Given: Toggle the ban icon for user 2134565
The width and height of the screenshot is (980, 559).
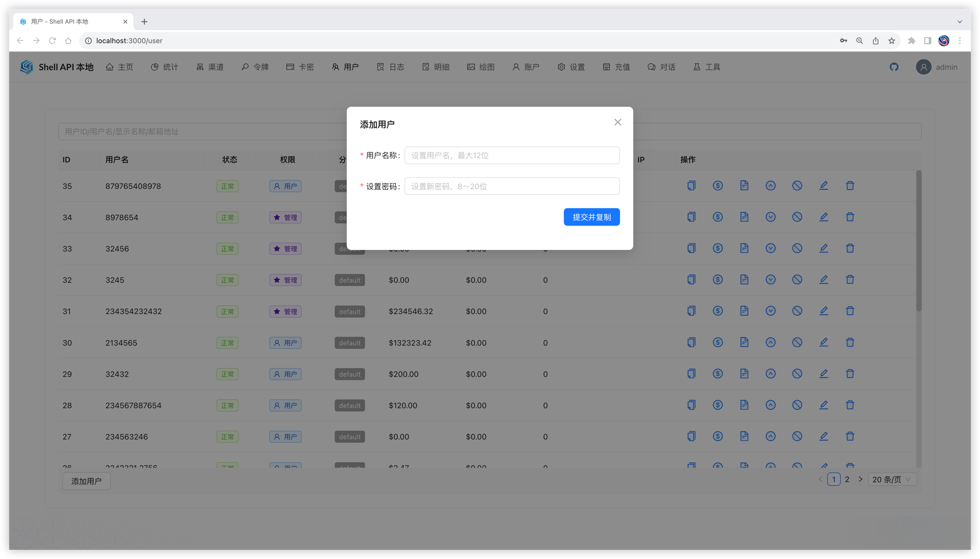Looking at the screenshot, I should [x=797, y=342].
